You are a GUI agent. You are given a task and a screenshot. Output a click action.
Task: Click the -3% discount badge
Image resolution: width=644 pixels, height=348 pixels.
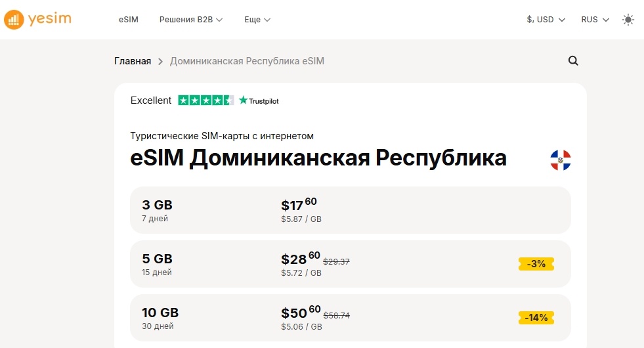click(x=536, y=264)
